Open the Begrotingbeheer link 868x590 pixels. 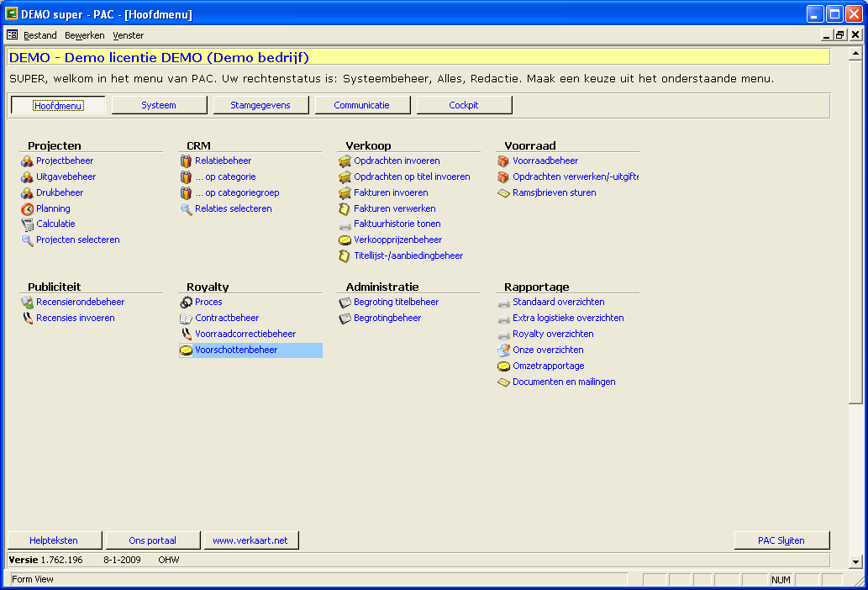387,318
